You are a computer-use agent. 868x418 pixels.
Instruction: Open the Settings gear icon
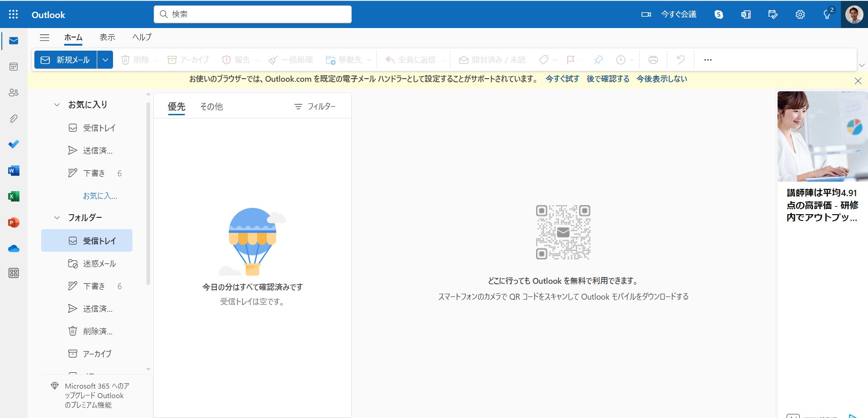800,14
